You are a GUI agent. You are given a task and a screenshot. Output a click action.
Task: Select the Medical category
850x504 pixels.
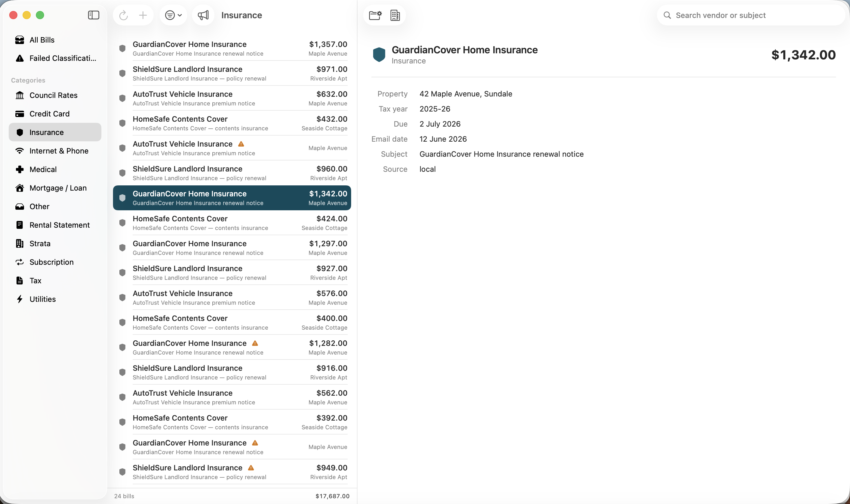pos(55,169)
